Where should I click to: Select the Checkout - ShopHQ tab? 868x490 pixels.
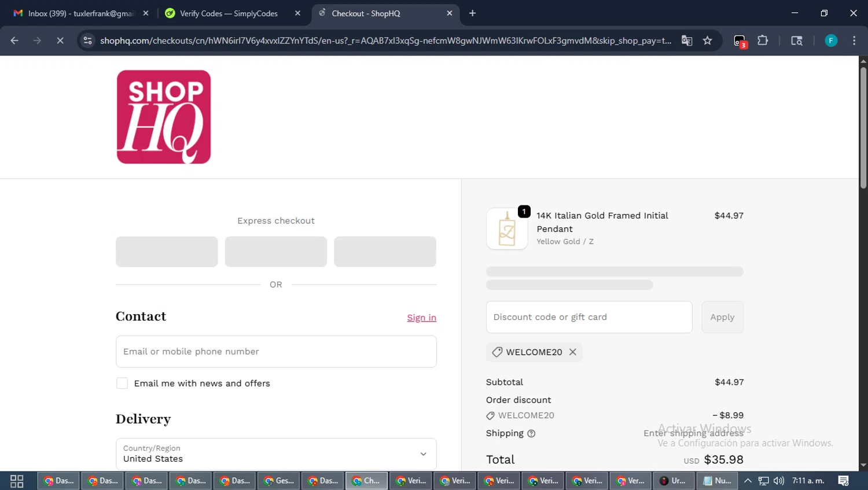366,13
